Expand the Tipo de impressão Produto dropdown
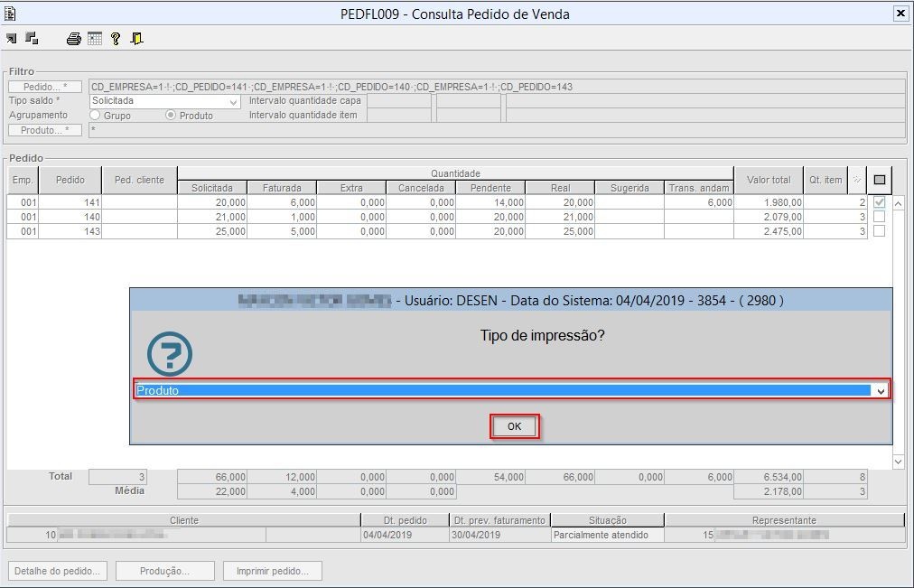Screen dimensions: 914x588 (x=881, y=391)
